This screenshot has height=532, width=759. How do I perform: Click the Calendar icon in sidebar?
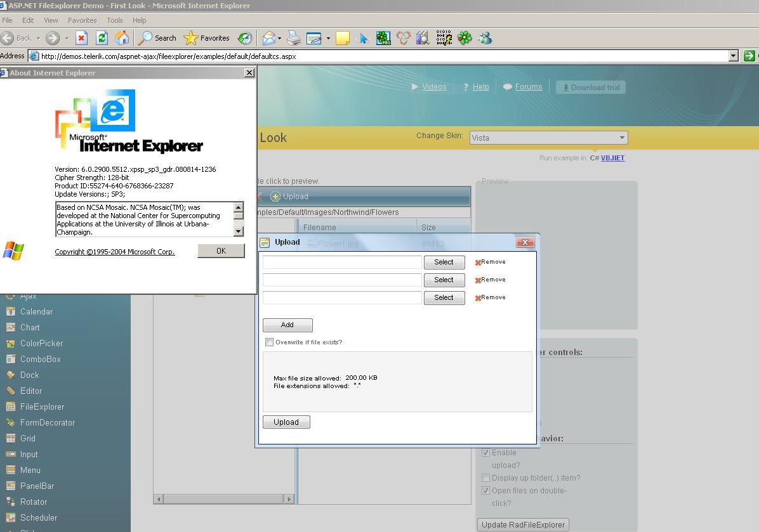click(11, 311)
